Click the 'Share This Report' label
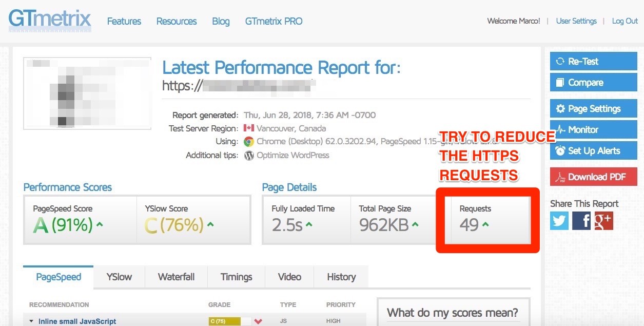Image resolution: width=644 pixels, height=326 pixels. pyautogui.click(x=584, y=203)
